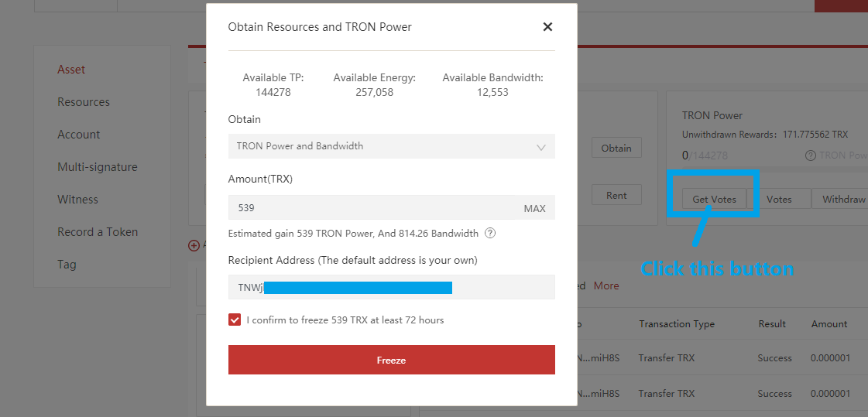Click first row's Transfer TRX cell
This screenshot has height=417, width=868.
(666, 358)
